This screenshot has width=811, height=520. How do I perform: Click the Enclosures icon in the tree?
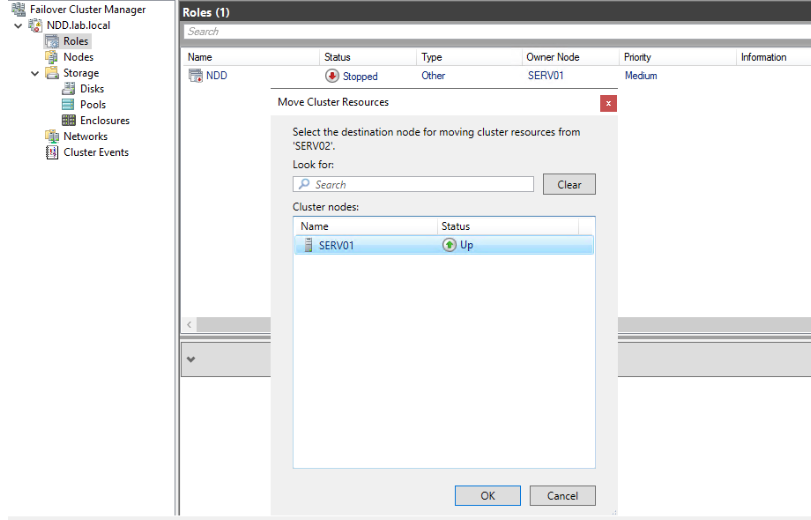tap(68, 120)
